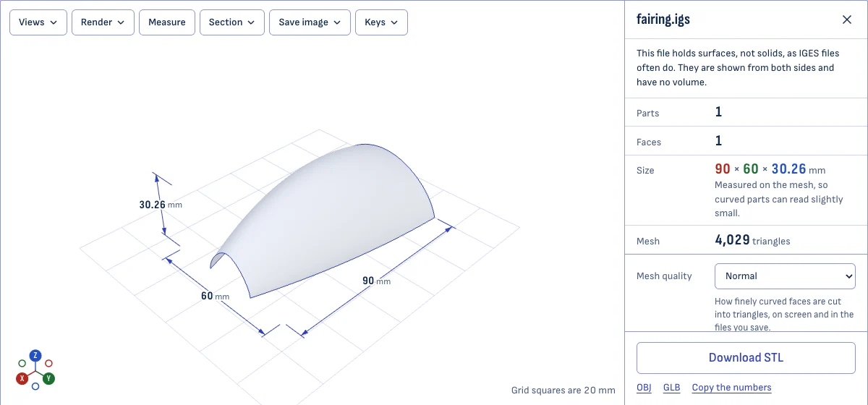Open the Keys dropdown menu
Screen dimensions: 868x405
381,22
